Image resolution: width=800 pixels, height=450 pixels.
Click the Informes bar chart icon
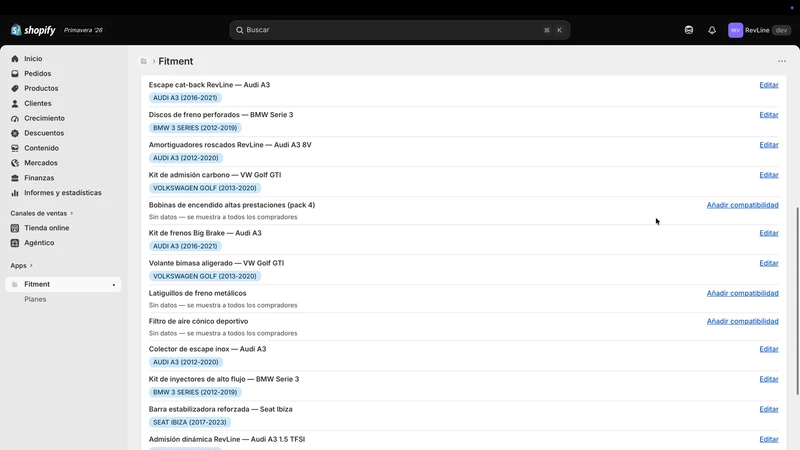pos(15,193)
